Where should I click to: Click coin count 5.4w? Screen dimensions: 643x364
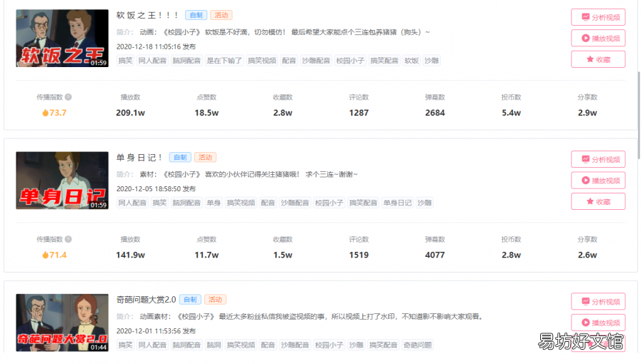pos(512,113)
